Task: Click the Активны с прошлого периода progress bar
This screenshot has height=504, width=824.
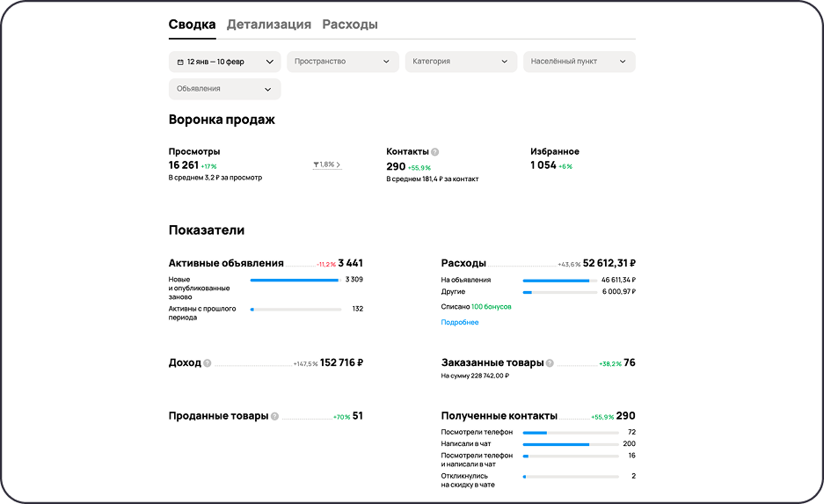Action: tap(295, 310)
